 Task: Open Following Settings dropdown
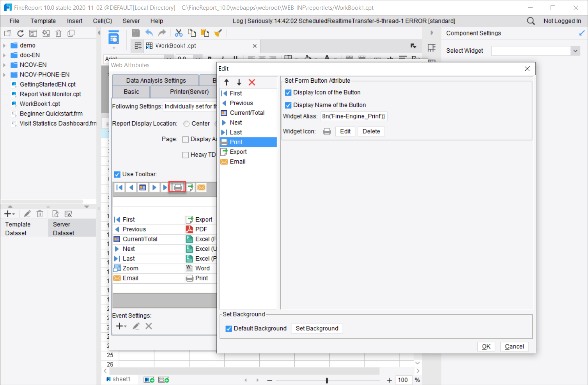coord(190,106)
